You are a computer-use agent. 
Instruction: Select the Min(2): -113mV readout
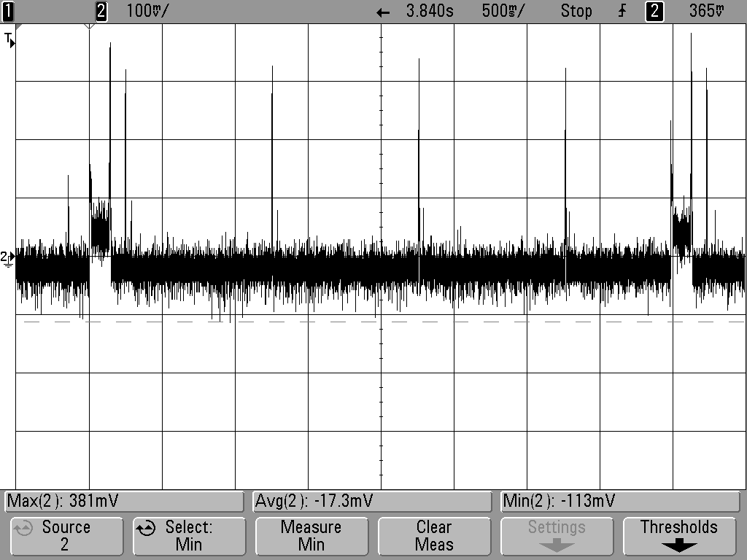coord(620,501)
